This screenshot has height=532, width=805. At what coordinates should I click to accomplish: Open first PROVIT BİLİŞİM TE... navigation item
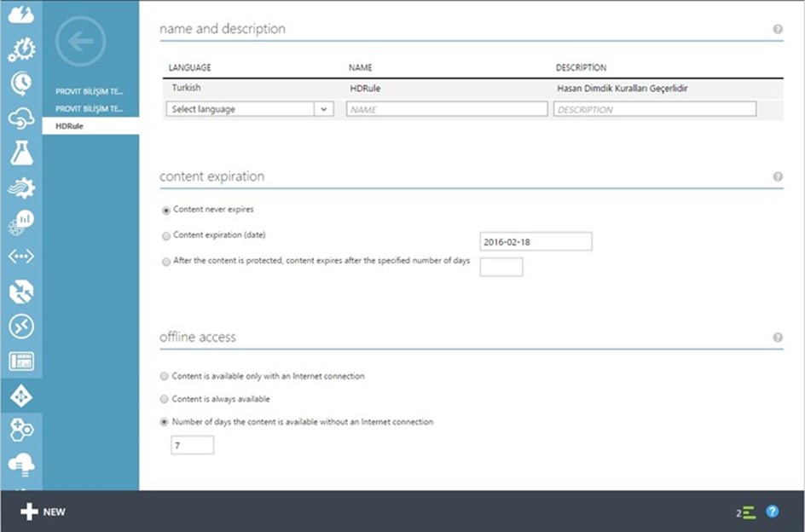pyautogui.click(x=90, y=91)
